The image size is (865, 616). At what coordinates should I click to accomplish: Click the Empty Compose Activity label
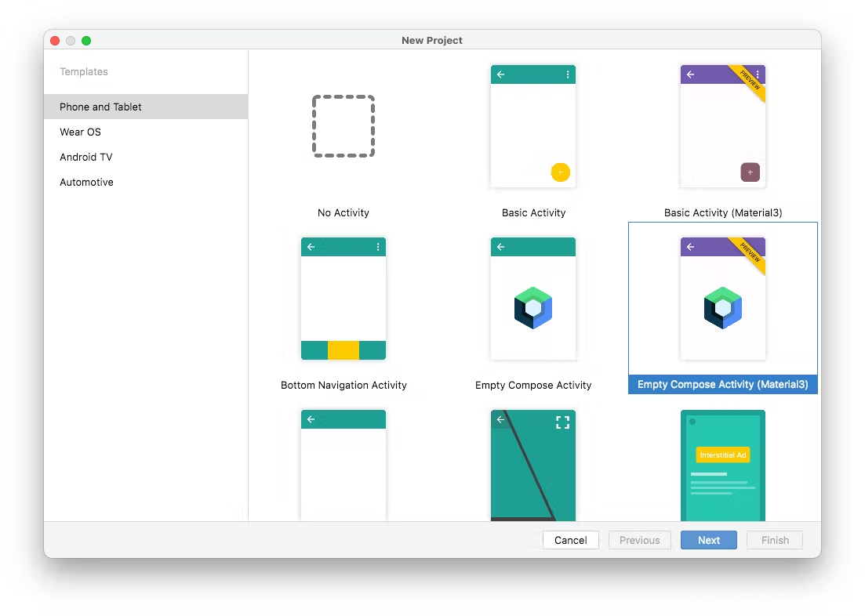coord(533,385)
